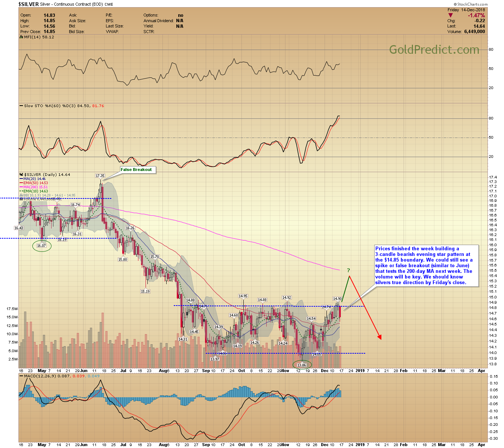The image size is (504, 448).
Task: Click the 13.97 low price label
Action: tap(215, 359)
